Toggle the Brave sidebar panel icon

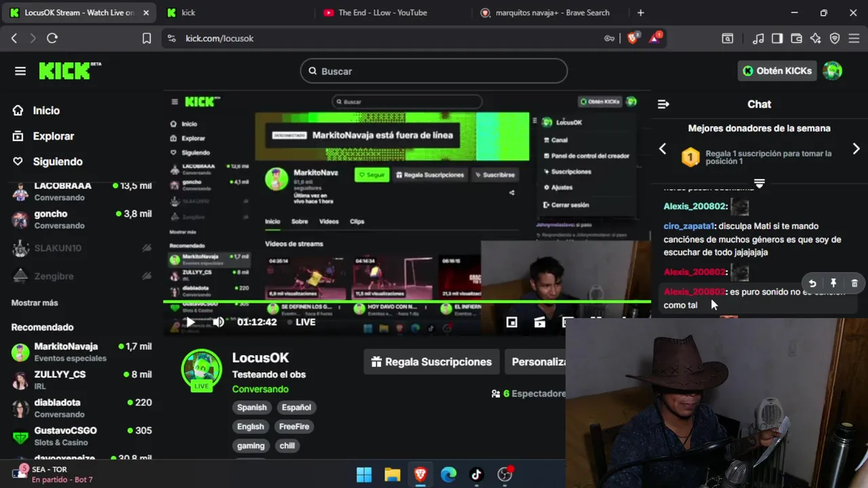(x=778, y=39)
